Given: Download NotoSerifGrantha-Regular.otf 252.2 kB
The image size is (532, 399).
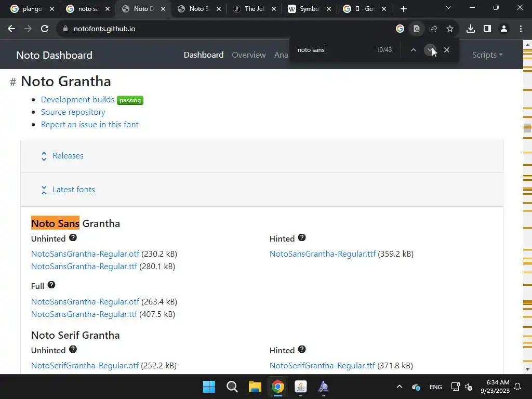Looking at the screenshot, I should click(x=85, y=365).
